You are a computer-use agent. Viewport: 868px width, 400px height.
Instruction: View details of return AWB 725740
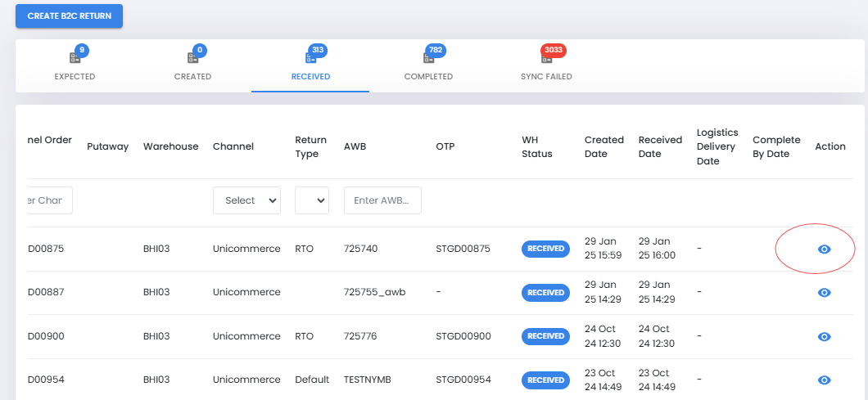[x=825, y=249]
